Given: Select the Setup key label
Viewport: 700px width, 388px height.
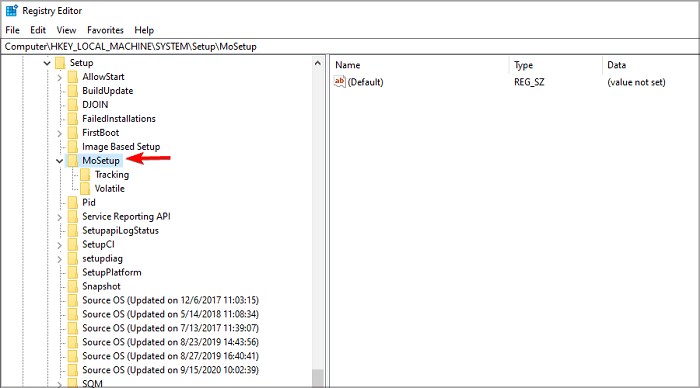Looking at the screenshot, I should [x=81, y=63].
